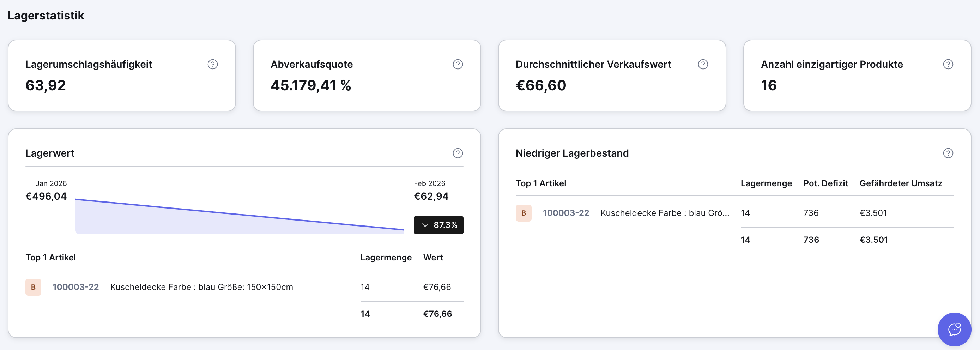Click the help icon on Niedriger Lagerbestand panel
This screenshot has width=980, height=350.
(x=948, y=153)
